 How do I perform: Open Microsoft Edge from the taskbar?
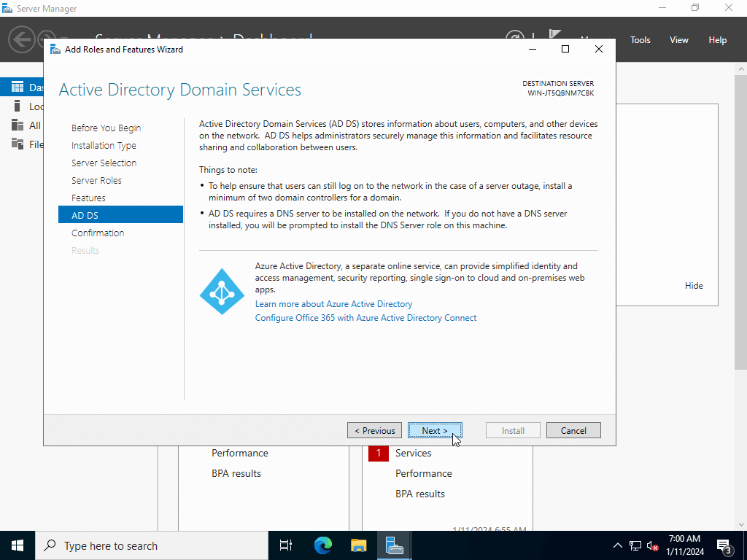(x=323, y=545)
